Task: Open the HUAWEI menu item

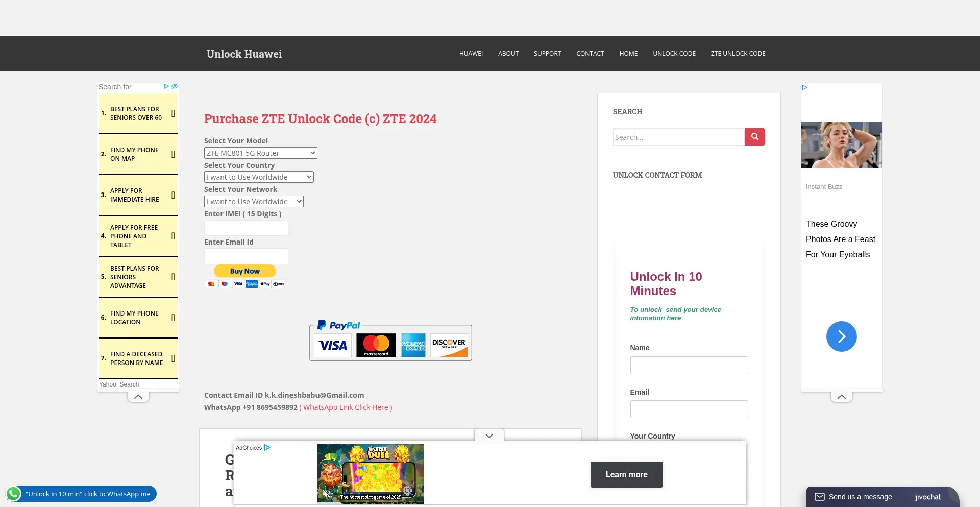Action: 471,54
